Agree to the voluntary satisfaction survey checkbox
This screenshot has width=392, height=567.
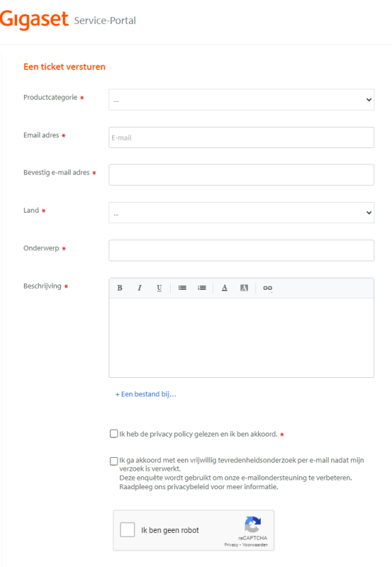[113, 461]
